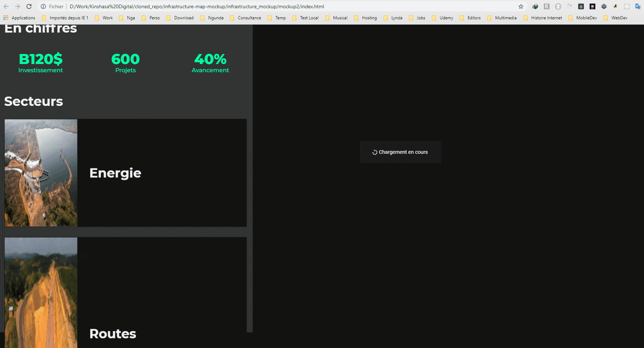Open the Importés depuis IE 1 bookmark folder
This screenshot has height=348, width=644.
(65, 18)
